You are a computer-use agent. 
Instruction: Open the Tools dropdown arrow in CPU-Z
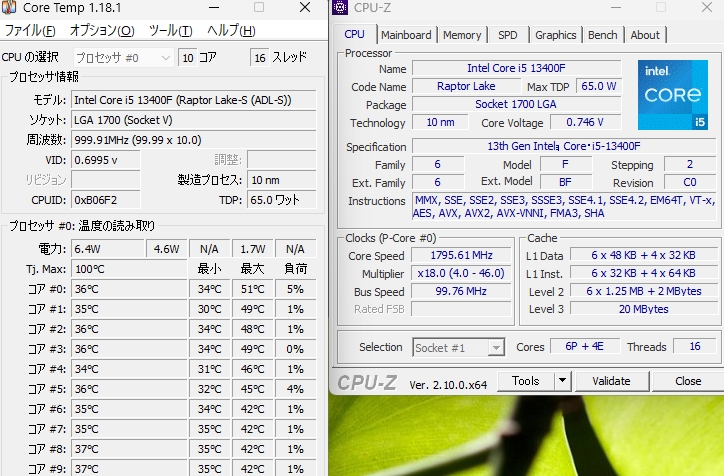point(562,381)
